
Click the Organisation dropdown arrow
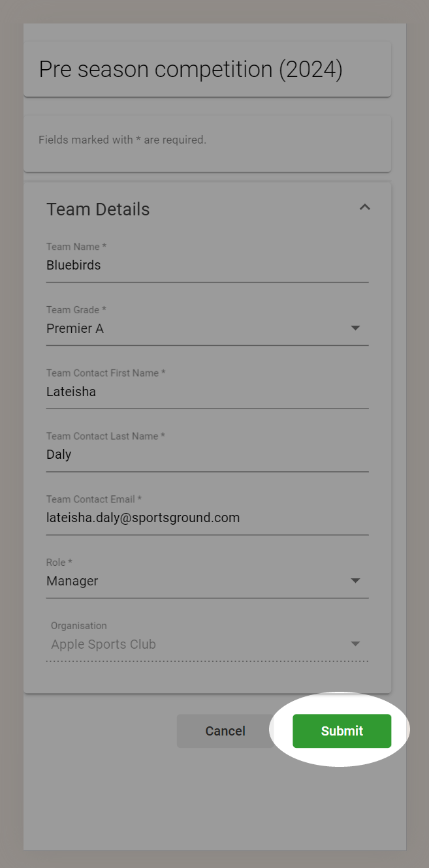[x=355, y=643]
